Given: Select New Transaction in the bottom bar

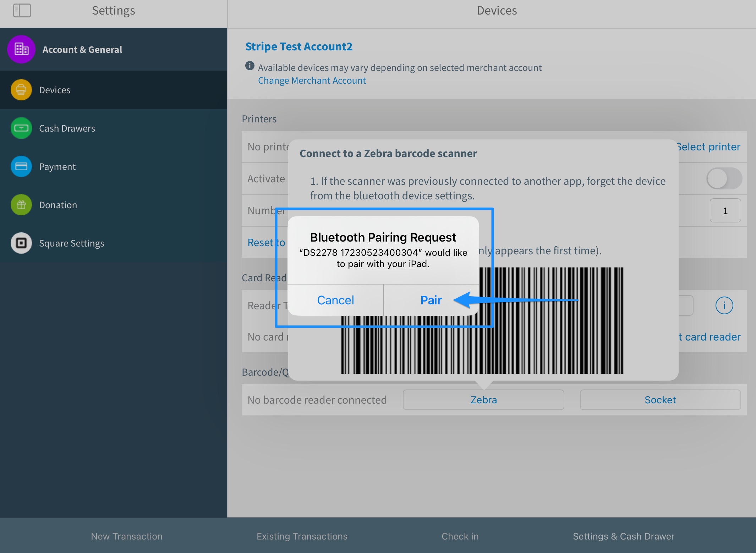Looking at the screenshot, I should (126, 536).
